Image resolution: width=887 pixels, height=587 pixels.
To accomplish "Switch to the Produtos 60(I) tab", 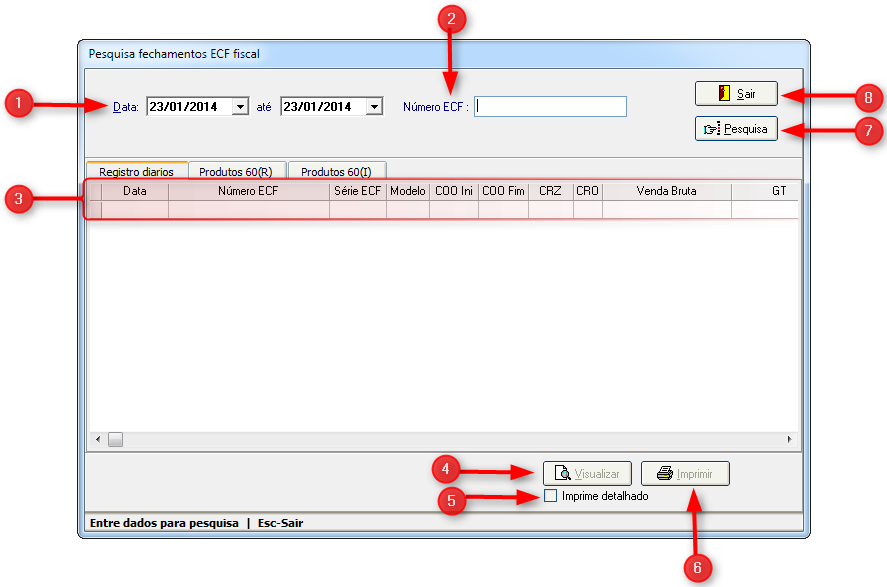I will click(336, 172).
